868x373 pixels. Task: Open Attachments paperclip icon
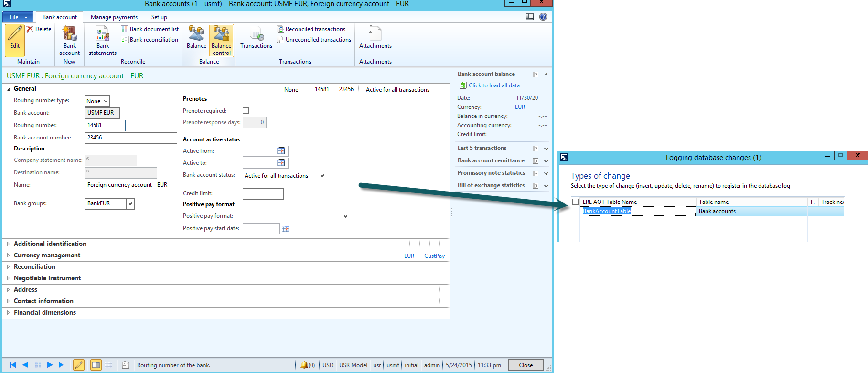click(375, 33)
